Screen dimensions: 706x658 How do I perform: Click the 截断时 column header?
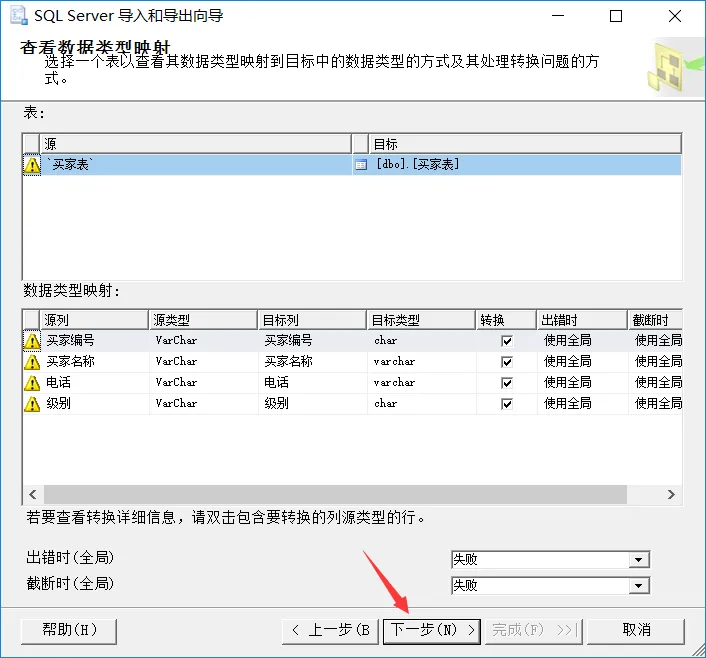click(x=656, y=320)
